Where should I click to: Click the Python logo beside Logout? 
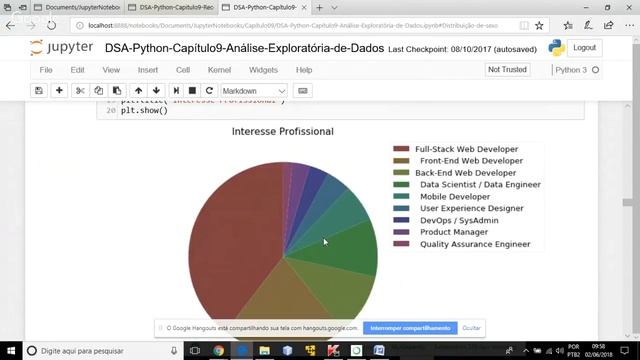557,48
